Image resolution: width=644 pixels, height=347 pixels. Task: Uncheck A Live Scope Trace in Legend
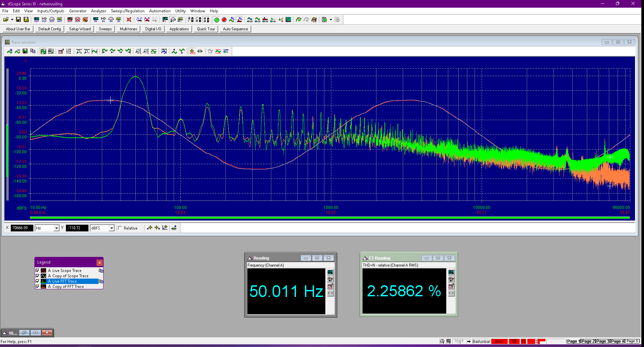click(37, 271)
